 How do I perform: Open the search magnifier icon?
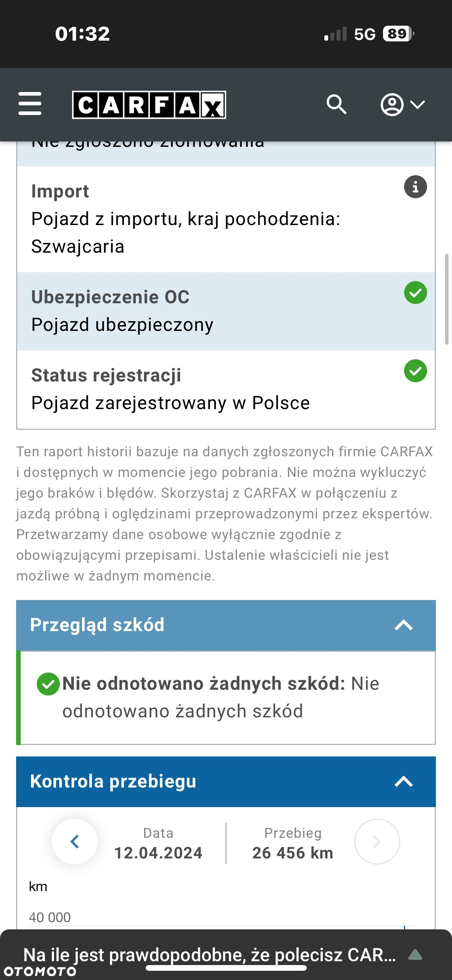[337, 104]
